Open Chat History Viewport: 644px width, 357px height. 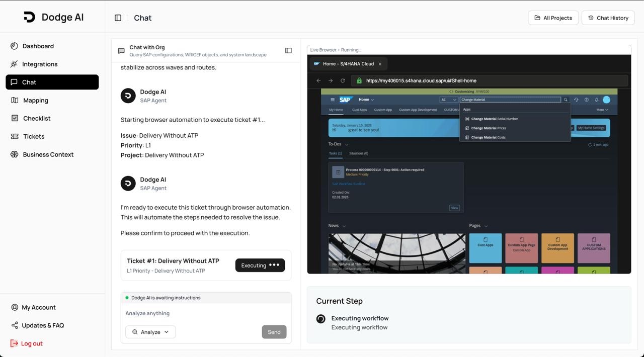click(x=608, y=18)
